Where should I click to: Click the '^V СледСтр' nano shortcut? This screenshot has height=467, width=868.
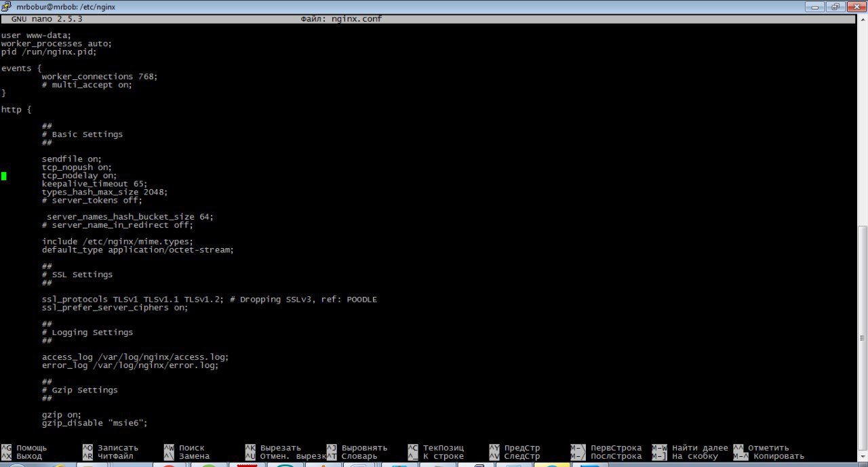pos(515,455)
